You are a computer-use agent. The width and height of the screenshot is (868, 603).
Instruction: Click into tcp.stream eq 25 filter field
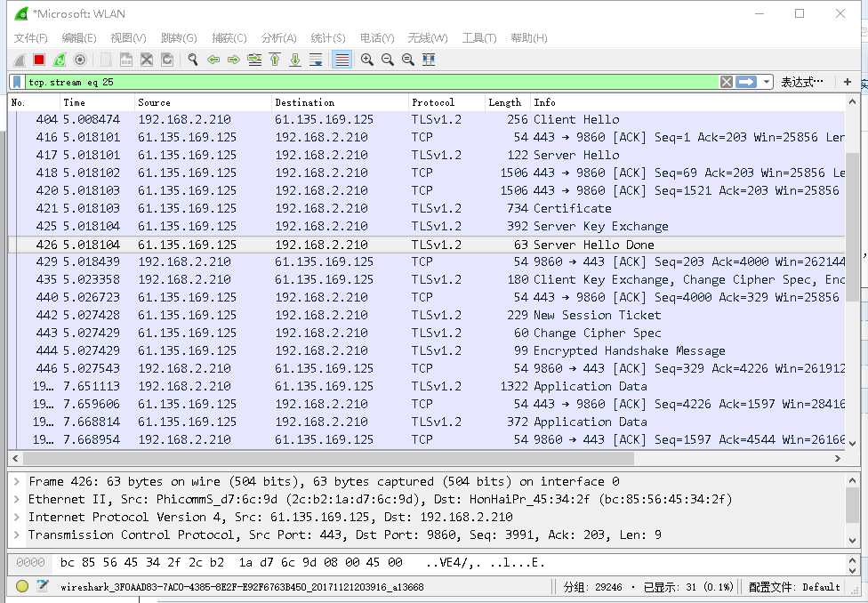(x=371, y=82)
